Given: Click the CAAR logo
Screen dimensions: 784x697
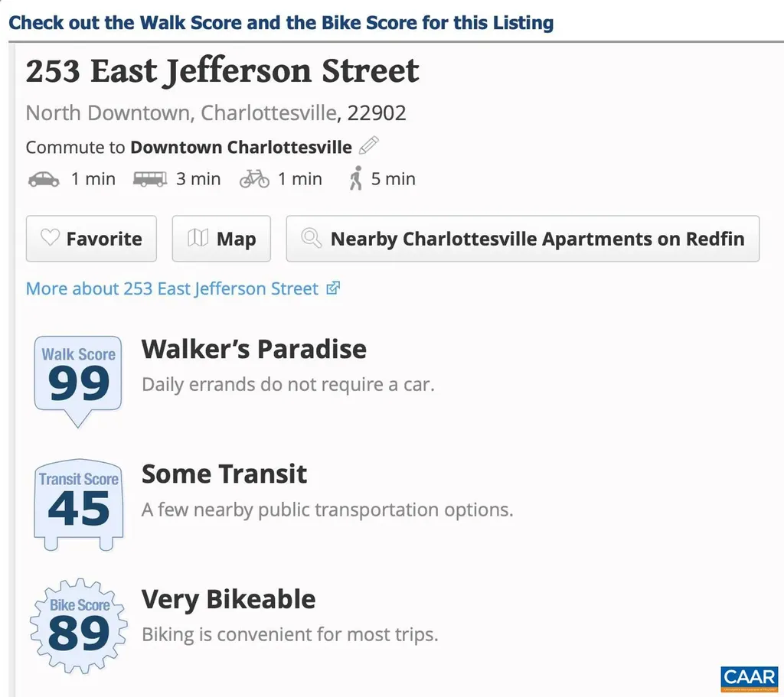Looking at the screenshot, I should (750, 678).
